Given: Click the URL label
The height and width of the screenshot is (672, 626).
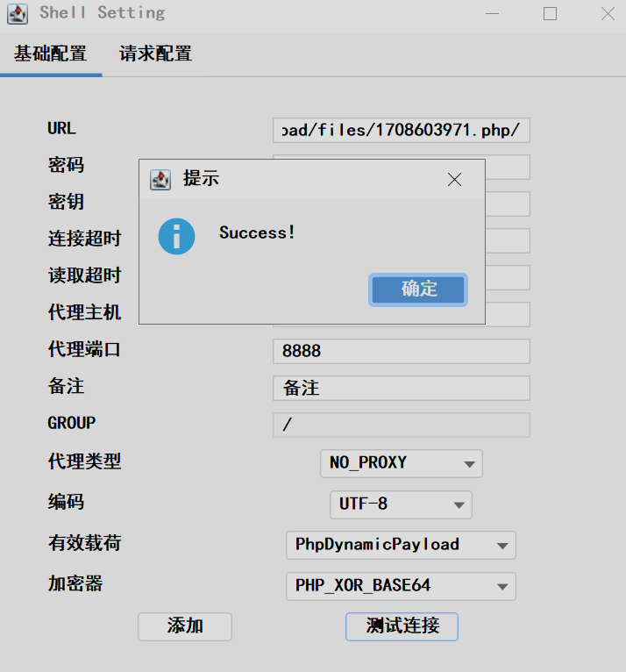Looking at the screenshot, I should [x=61, y=128].
